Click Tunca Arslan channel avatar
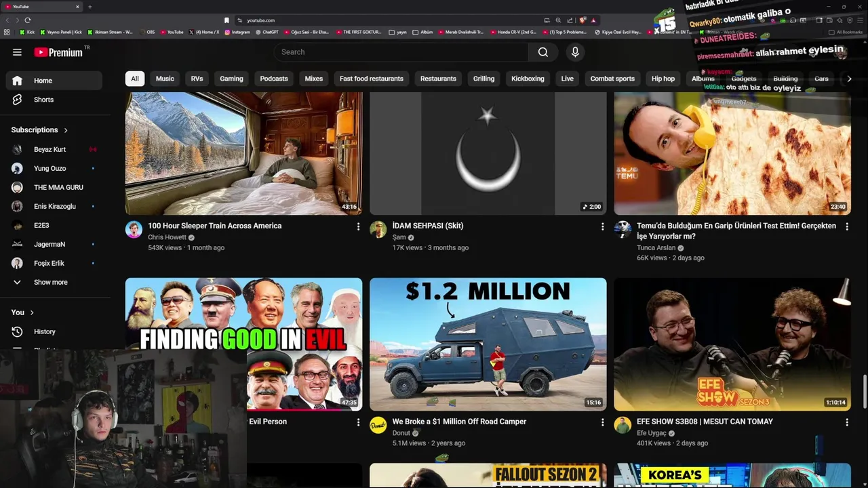 (623, 229)
